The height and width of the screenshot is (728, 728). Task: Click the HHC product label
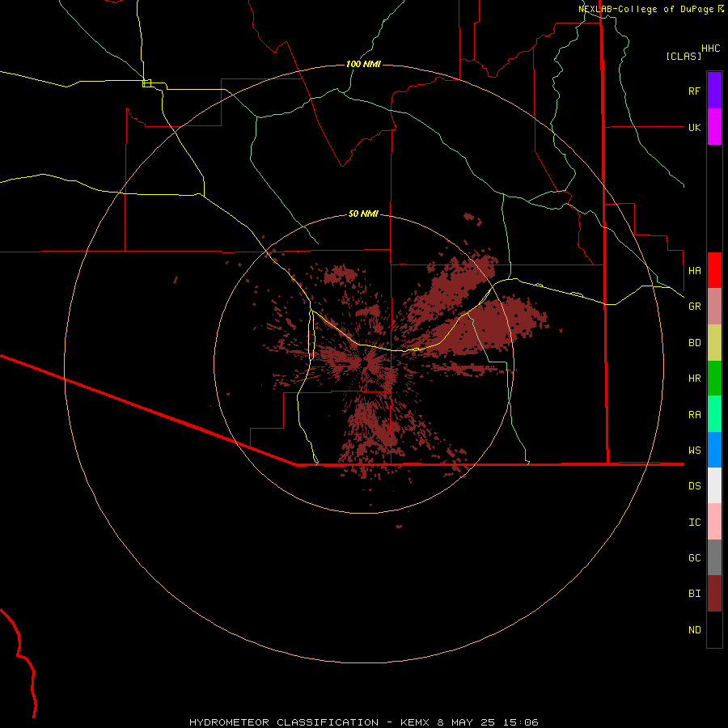(x=710, y=49)
